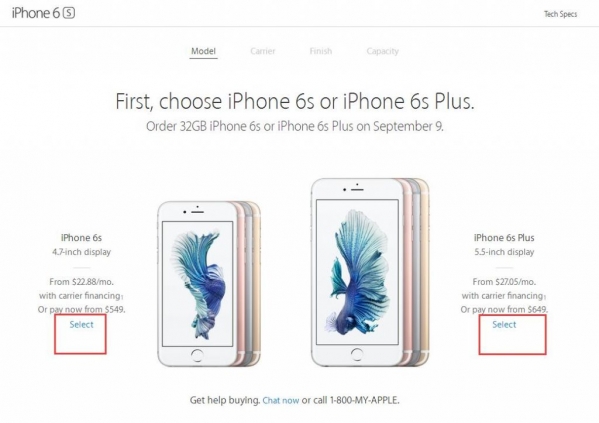Screen dimensions: 599x423
Task: Switch to the Model step tab
Action: 203,51
